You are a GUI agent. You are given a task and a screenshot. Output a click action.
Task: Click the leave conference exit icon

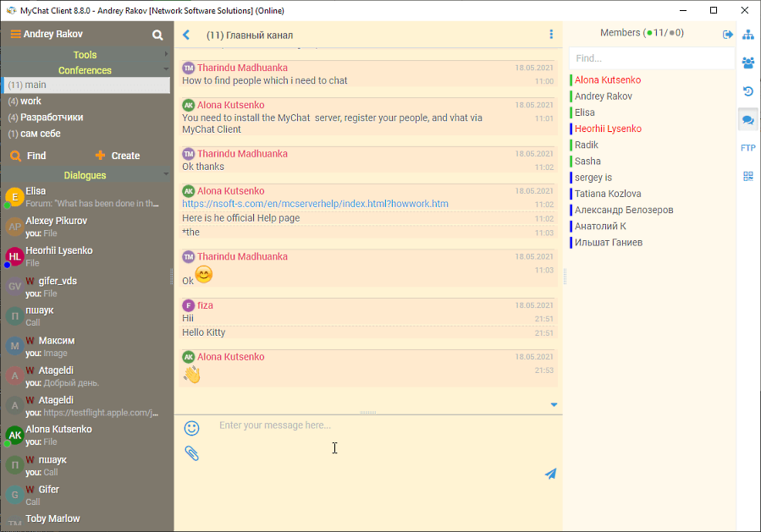pos(727,34)
